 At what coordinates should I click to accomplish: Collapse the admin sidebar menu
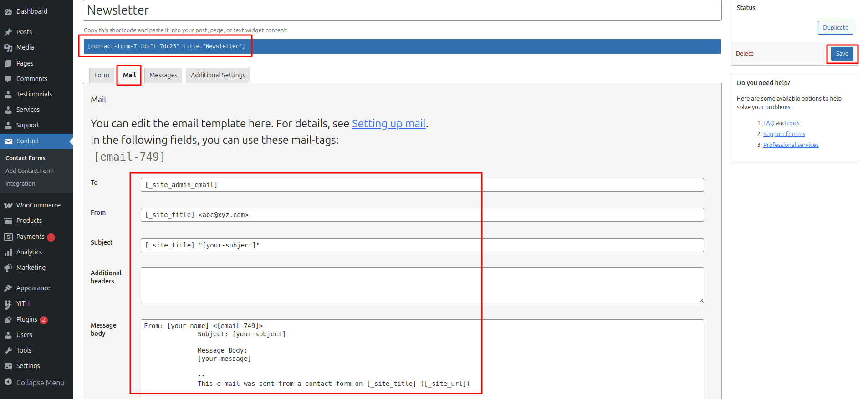[x=35, y=383]
